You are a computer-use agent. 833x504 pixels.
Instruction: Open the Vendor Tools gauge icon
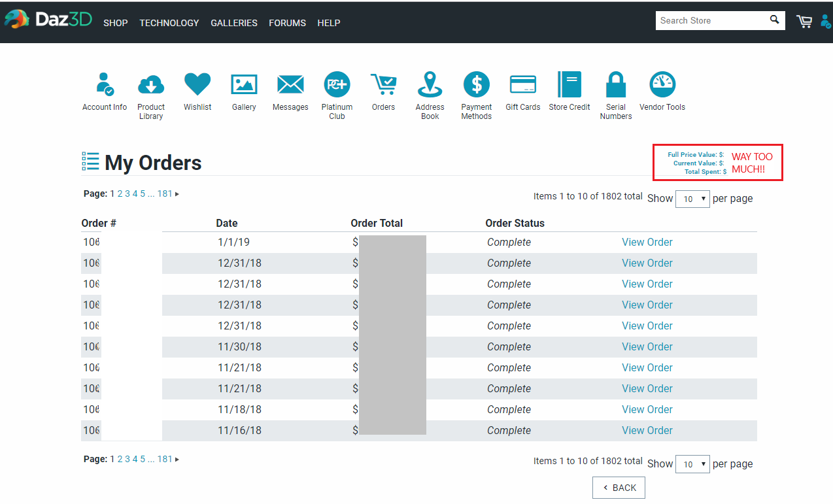(662, 84)
